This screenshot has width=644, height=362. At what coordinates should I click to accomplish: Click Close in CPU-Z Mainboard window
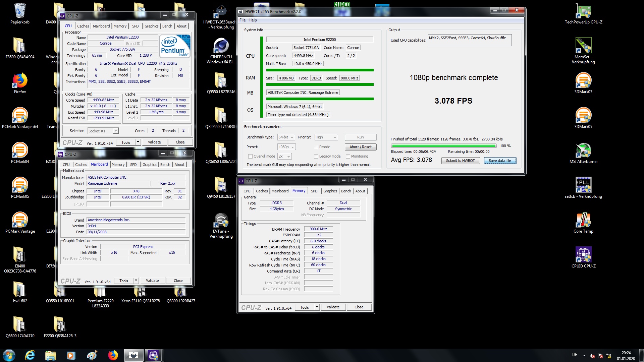click(178, 281)
